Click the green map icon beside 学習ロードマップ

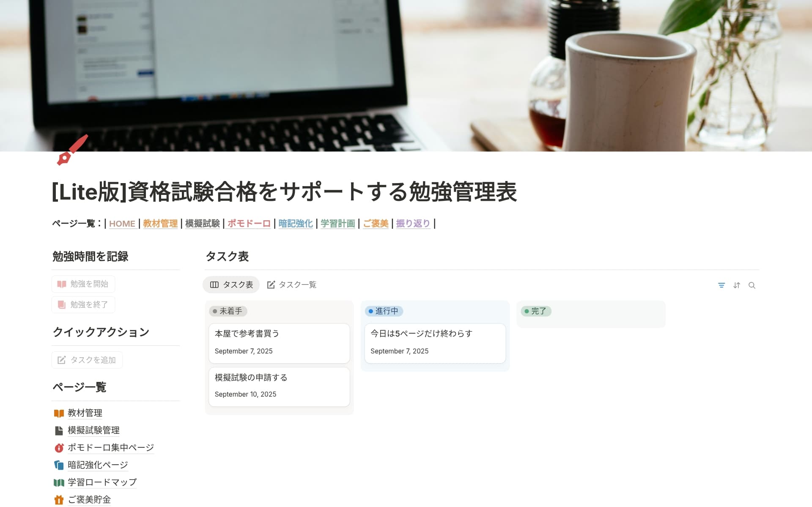pyautogui.click(x=59, y=482)
